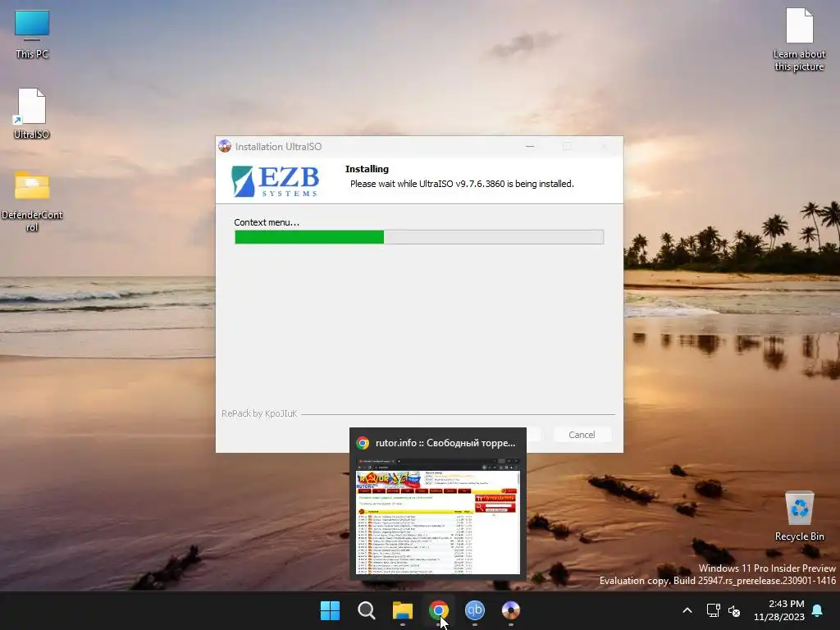The image size is (840, 630).
Task: Click the 'Context menu...' status text
Action: [x=267, y=222]
